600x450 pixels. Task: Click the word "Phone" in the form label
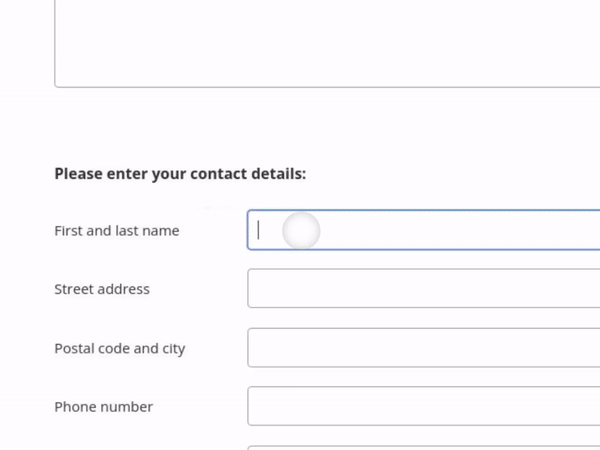click(x=76, y=407)
